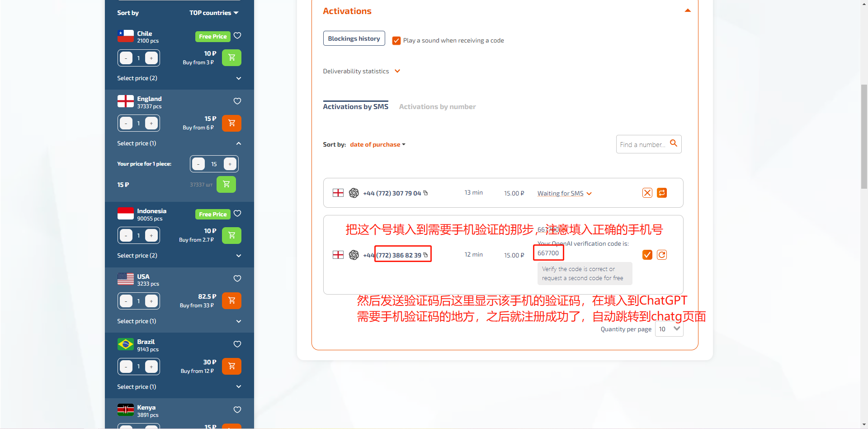
Task: Collapse the Activations panel
Action: (x=687, y=11)
